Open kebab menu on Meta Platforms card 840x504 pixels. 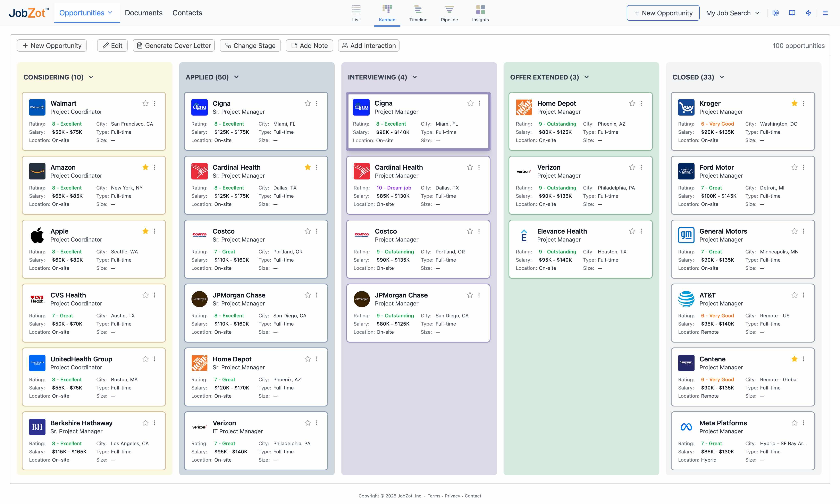click(x=803, y=423)
